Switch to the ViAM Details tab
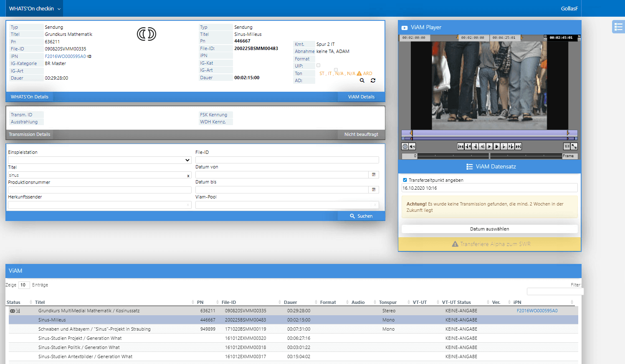 361,96
